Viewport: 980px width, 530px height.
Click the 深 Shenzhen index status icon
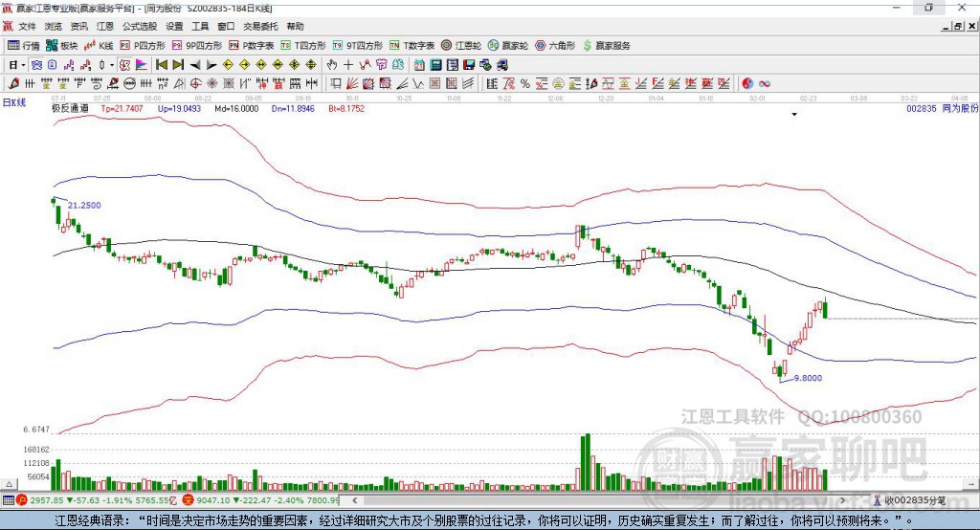coord(189,500)
